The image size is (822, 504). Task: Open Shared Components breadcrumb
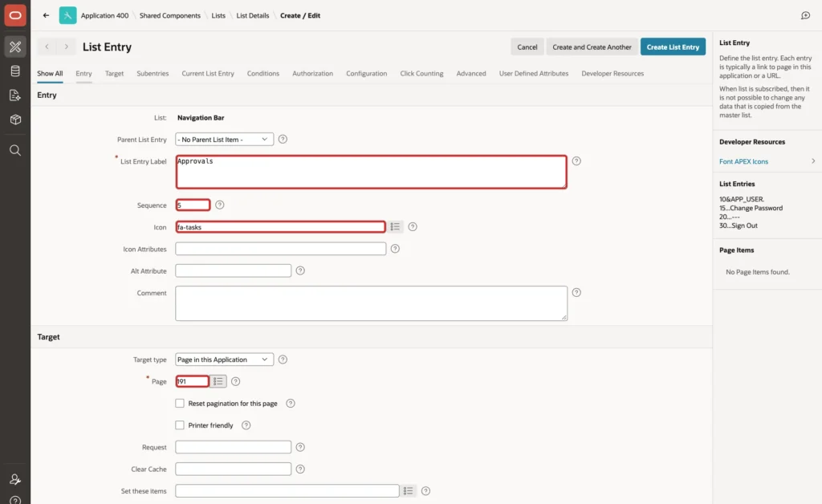(x=170, y=15)
